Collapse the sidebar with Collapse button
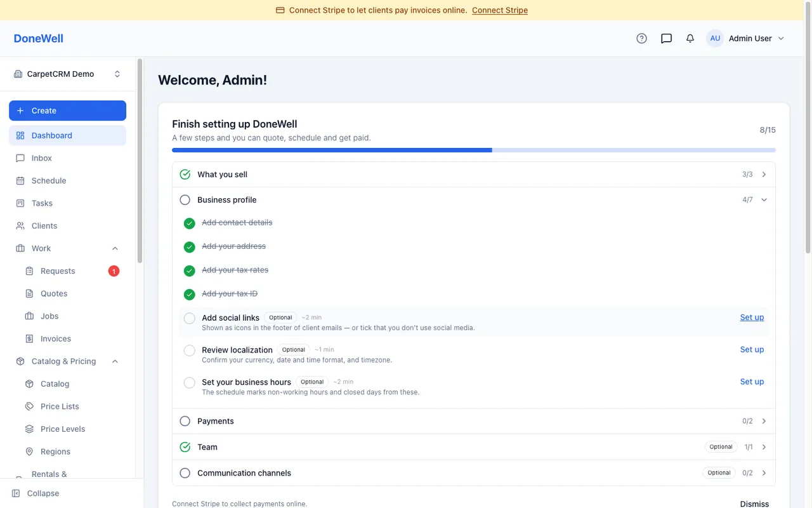The height and width of the screenshot is (508, 812). (x=36, y=493)
